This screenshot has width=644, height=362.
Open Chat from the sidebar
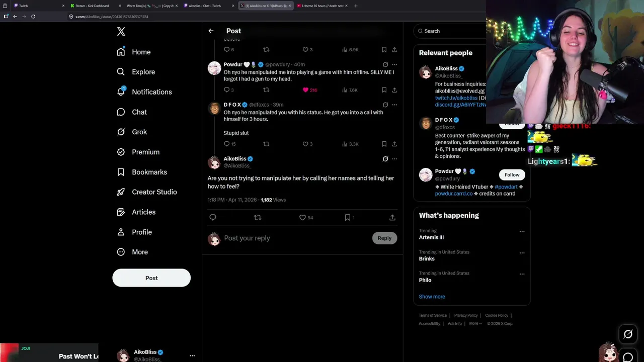(x=132, y=112)
